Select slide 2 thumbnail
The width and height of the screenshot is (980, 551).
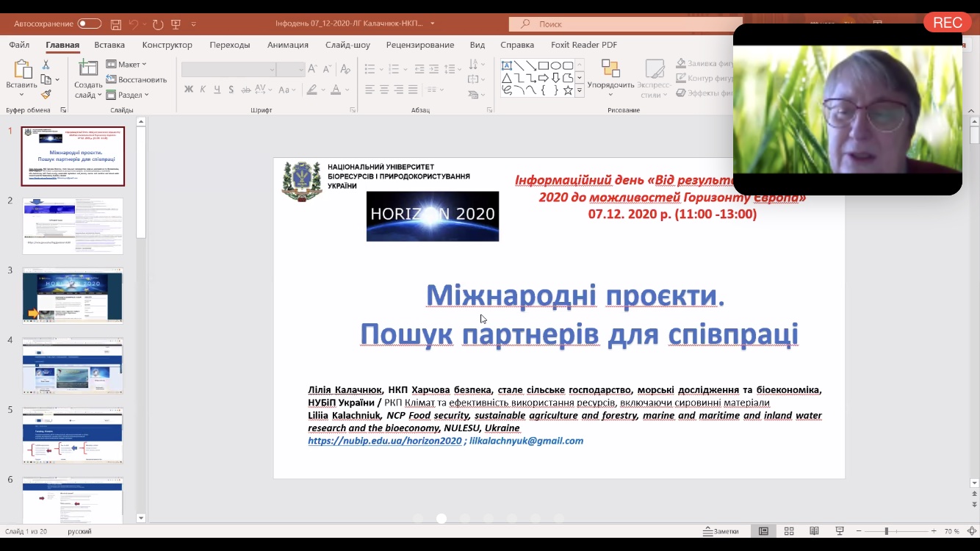[x=73, y=226]
